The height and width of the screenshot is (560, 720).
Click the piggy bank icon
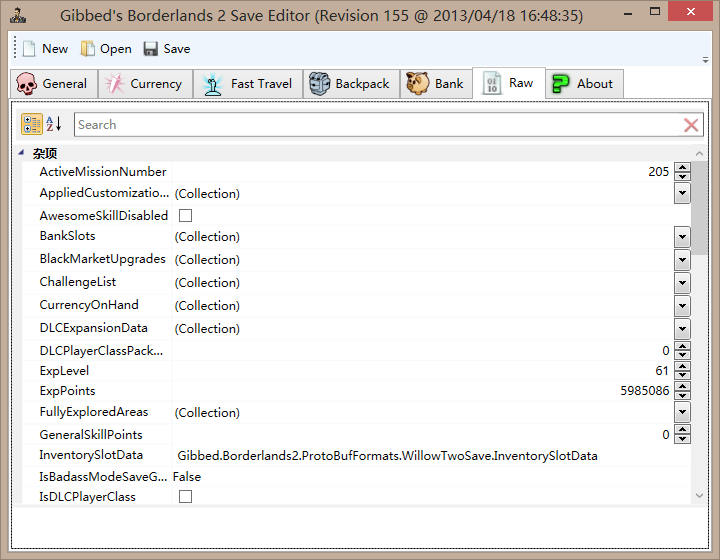coord(417,84)
